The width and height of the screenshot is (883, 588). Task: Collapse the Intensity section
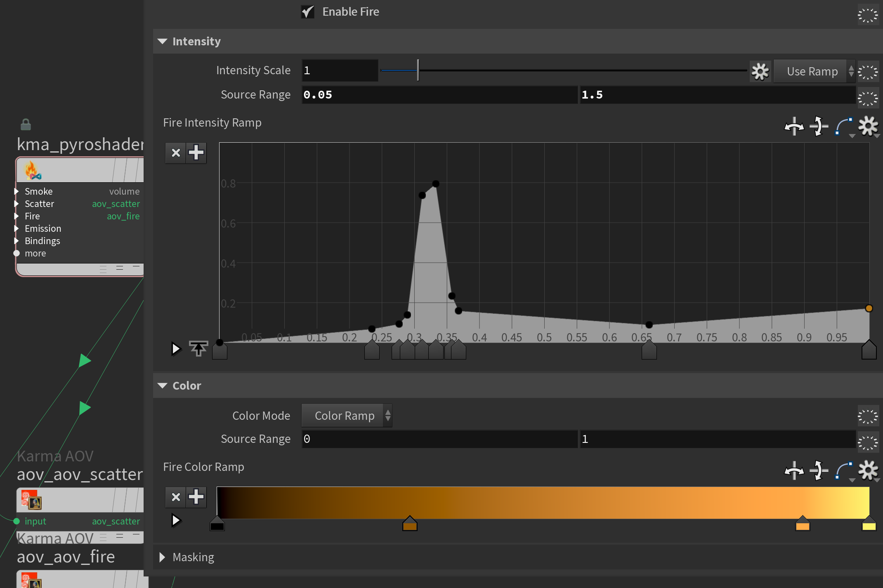coord(163,41)
